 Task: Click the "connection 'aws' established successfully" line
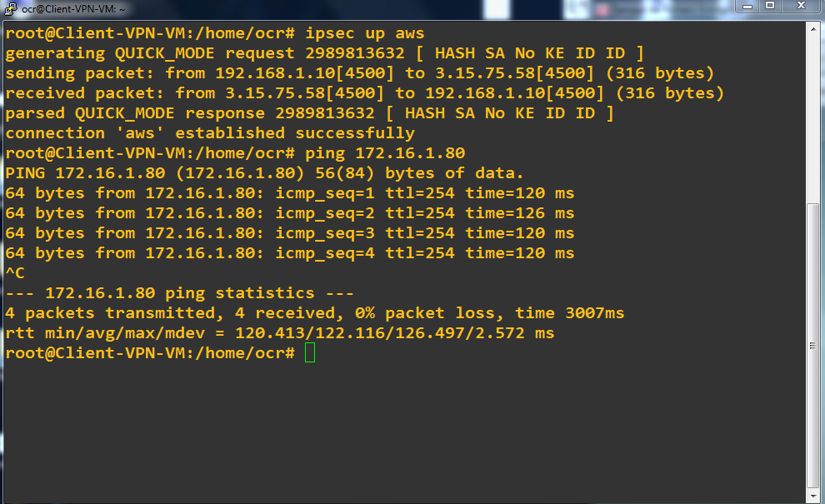[x=210, y=133]
